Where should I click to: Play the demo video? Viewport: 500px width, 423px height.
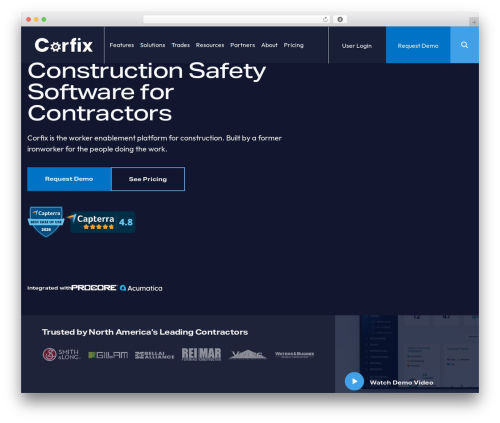coord(354,381)
